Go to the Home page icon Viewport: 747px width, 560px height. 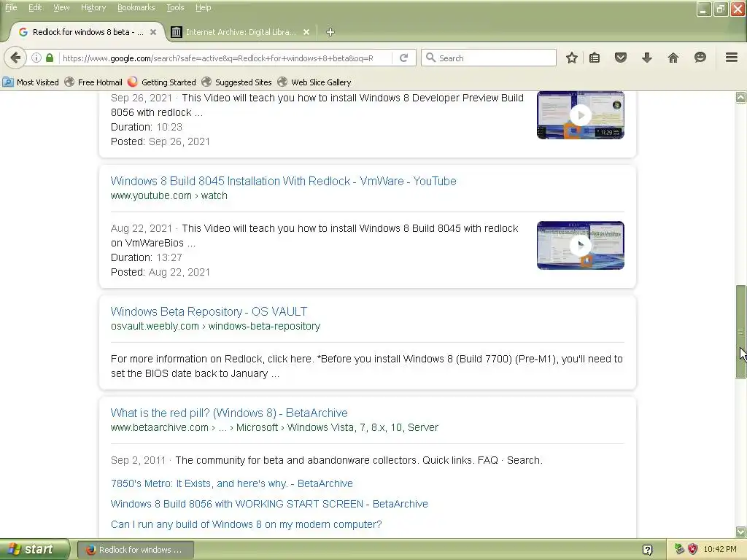tap(673, 58)
